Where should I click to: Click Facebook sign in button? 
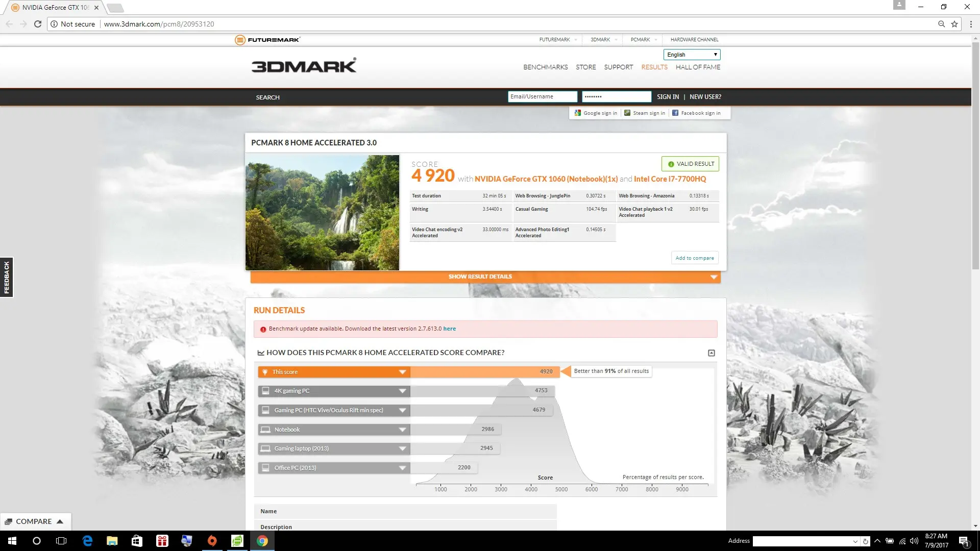pos(696,113)
